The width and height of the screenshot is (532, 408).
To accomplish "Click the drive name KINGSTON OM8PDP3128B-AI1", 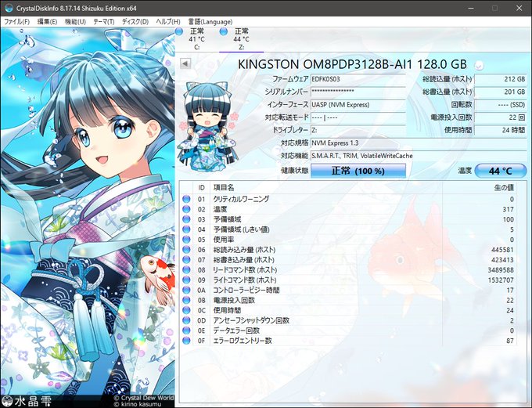I will (x=325, y=64).
